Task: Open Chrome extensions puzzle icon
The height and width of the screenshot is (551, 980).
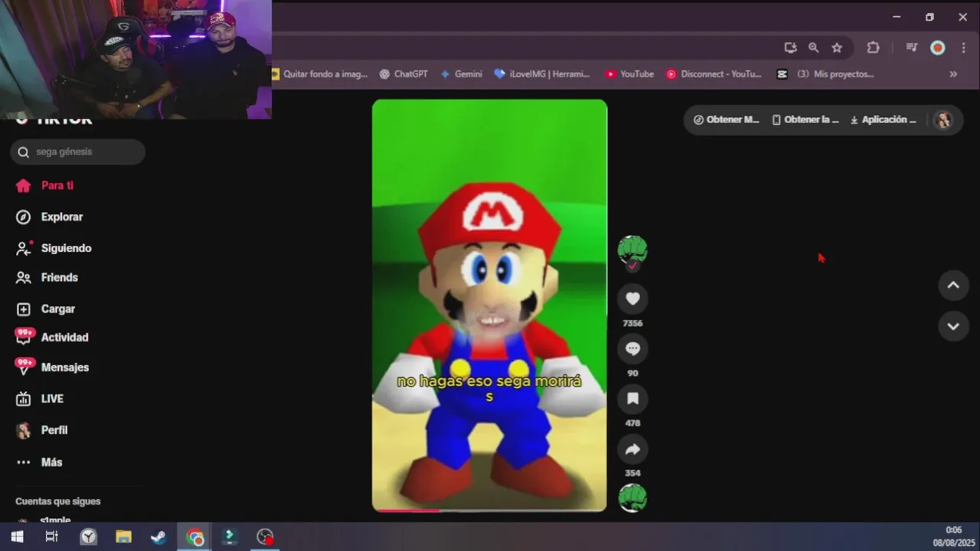Action: point(873,47)
